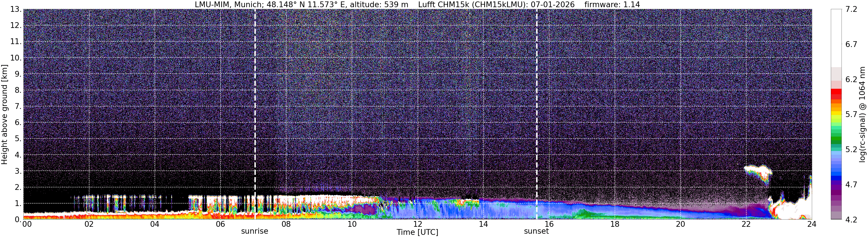Click the time-axis tick label '24'
Image resolution: width=868 pixels, height=238 pixels.
(x=812, y=224)
